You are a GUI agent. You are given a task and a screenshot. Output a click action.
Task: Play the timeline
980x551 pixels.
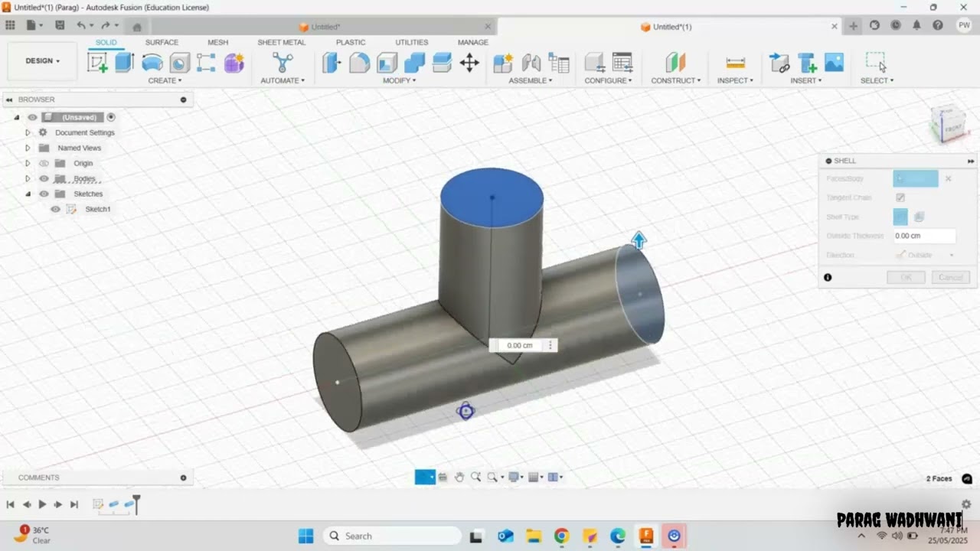click(42, 504)
